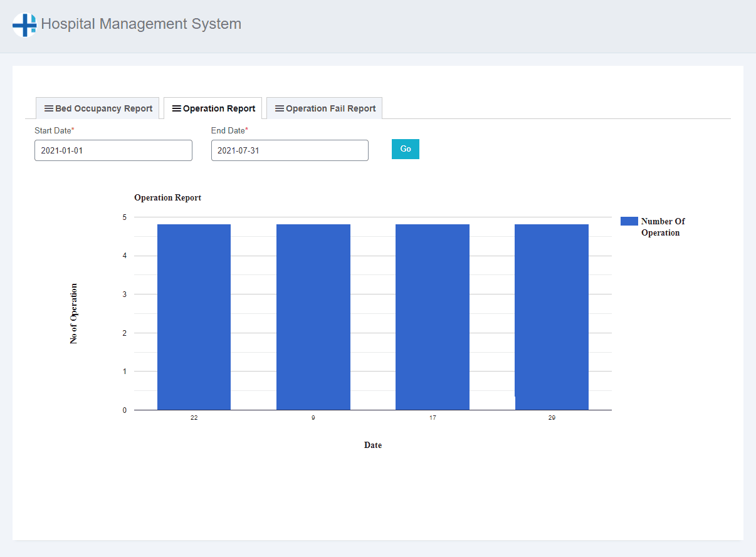Screen dimensions: 756x557
Task: Switch to the Operation Fail Report tab
Action: [330, 108]
